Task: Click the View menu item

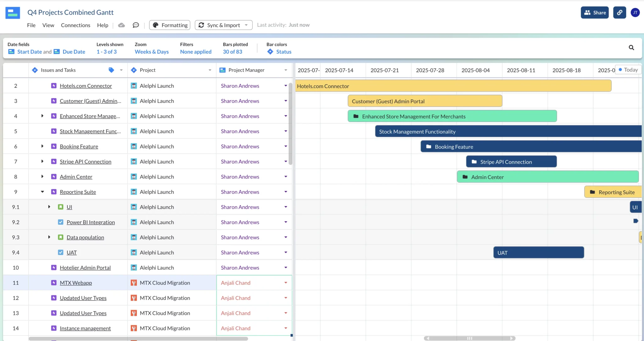Action: click(48, 25)
